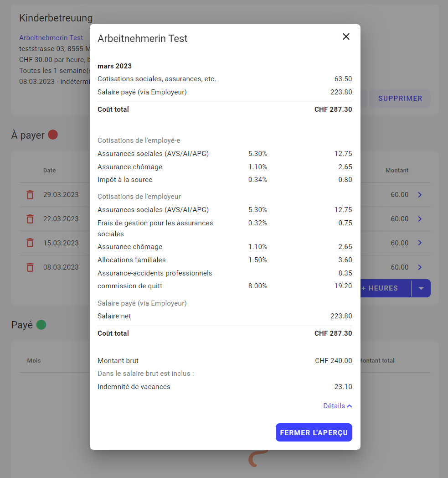Click trash icon next to 08.03.2023
Image resolution: width=448 pixels, height=478 pixels.
click(30, 267)
